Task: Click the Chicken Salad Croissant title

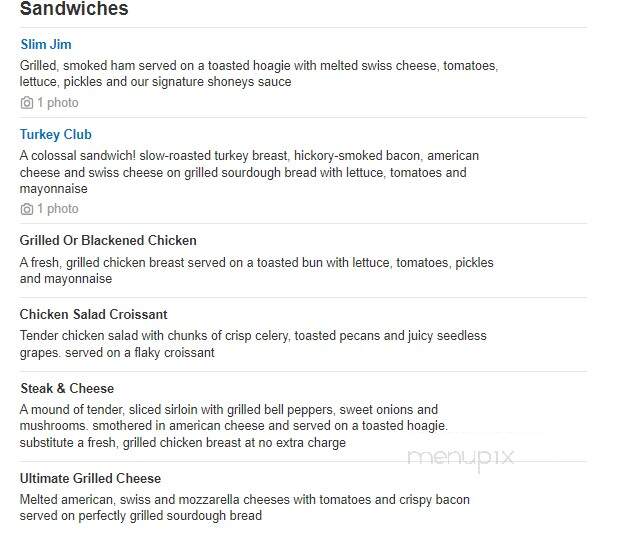Action: pos(93,314)
